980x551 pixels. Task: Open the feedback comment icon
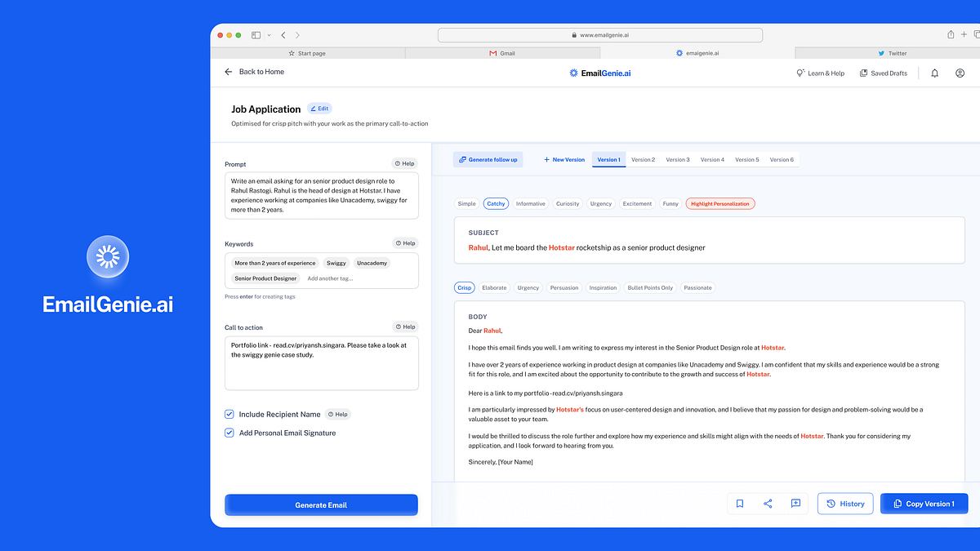[795, 504]
